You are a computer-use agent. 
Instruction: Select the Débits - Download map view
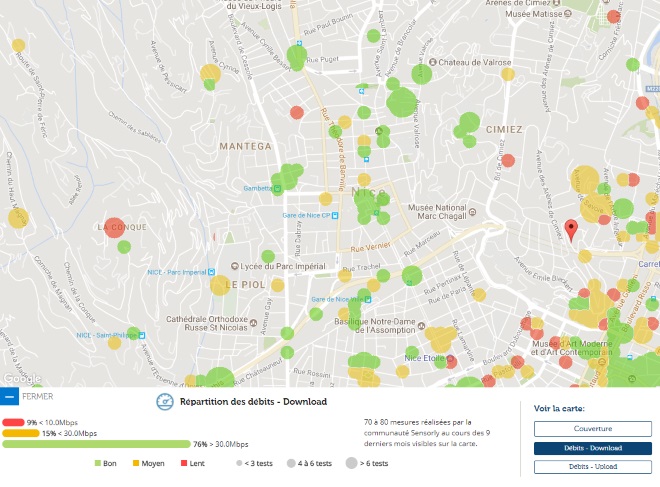592,447
